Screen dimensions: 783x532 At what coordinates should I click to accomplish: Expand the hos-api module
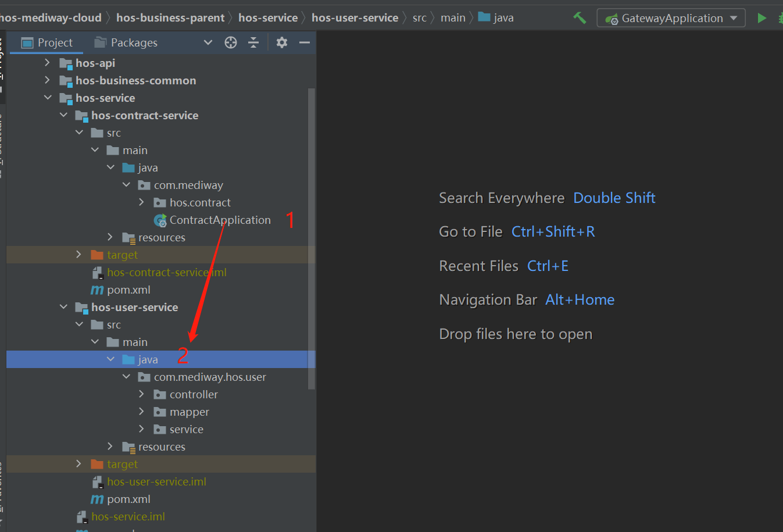[48, 63]
